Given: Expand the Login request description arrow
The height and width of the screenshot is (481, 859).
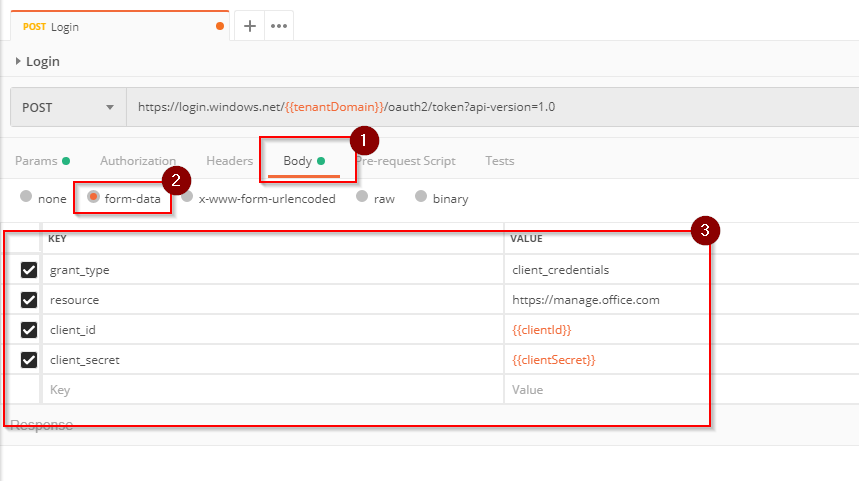Looking at the screenshot, I should click(x=18, y=61).
